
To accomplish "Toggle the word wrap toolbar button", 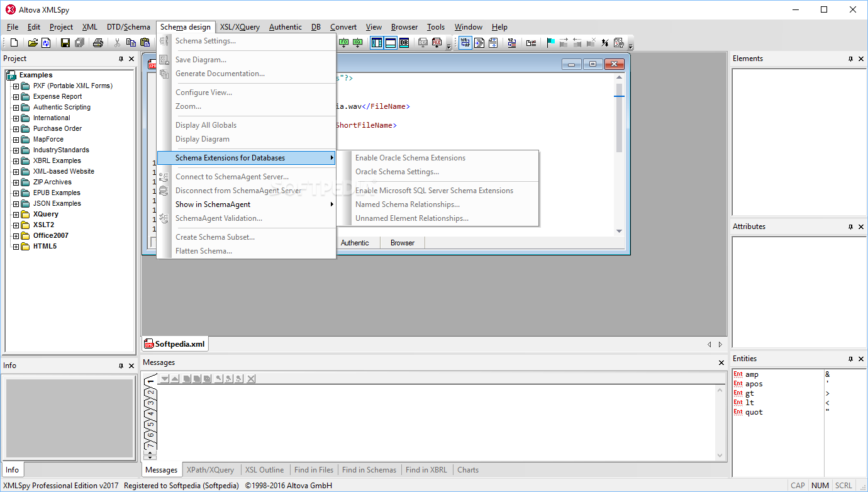I will (x=465, y=42).
